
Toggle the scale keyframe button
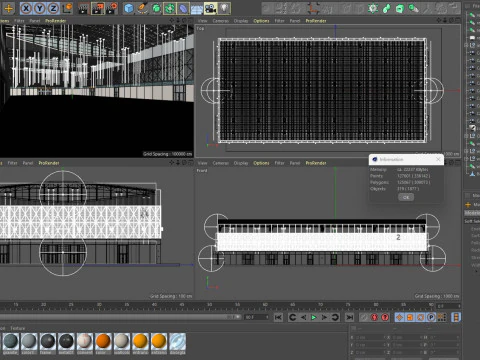tap(410, 317)
